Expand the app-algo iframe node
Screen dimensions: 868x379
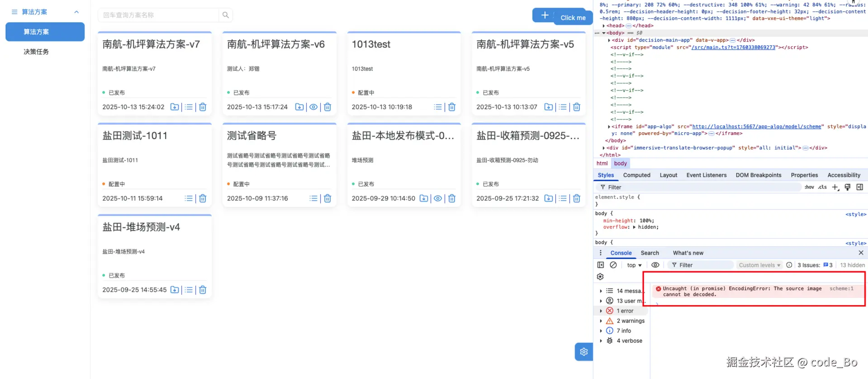[x=609, y=127]
